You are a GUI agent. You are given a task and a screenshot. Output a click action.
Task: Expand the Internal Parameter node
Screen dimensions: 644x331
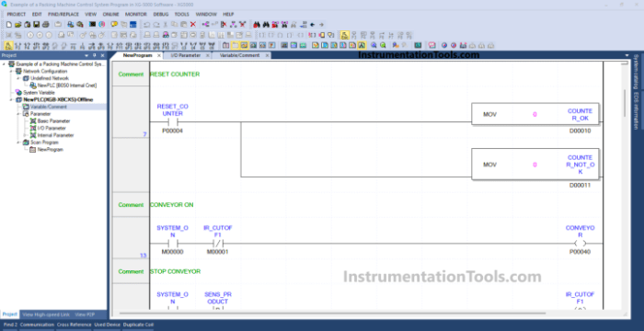click(x=26, y=135)
